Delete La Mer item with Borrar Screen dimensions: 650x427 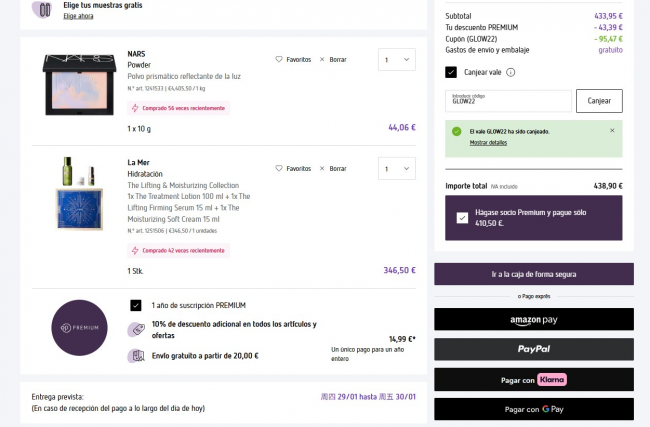tap(333, 168)
